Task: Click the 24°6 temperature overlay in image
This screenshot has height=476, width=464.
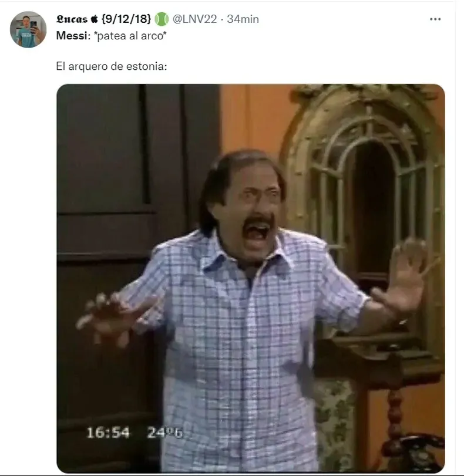Action: click(164, 433)
